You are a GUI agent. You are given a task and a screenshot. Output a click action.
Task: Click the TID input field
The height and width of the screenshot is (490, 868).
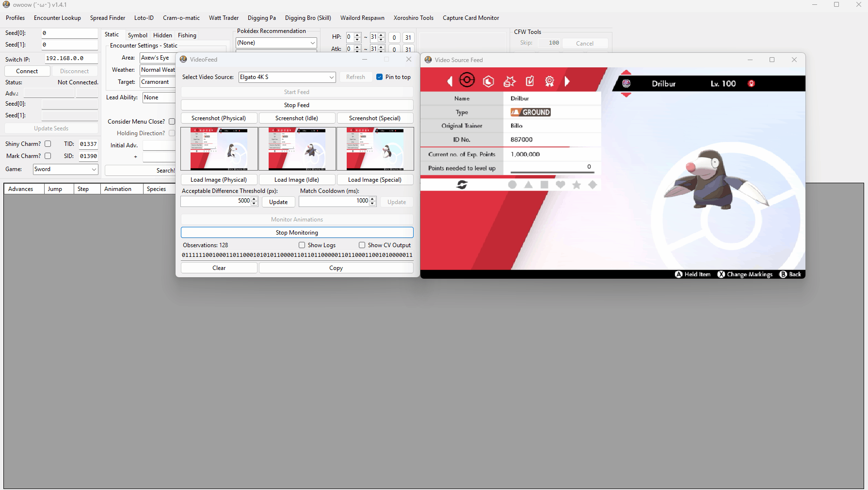(x=88, y=144)
